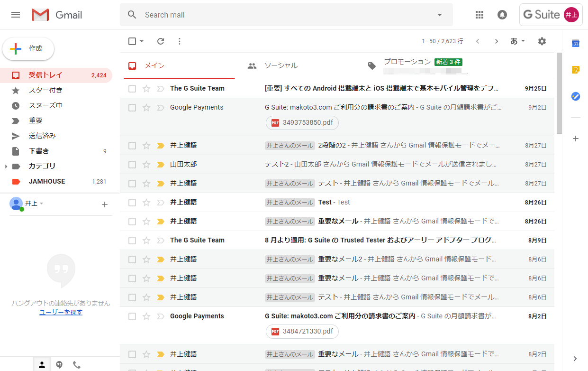Star the Google Payments 9月2日 mail
The image size is (588, 371).
pyautogui.click(x=146, y=108)
